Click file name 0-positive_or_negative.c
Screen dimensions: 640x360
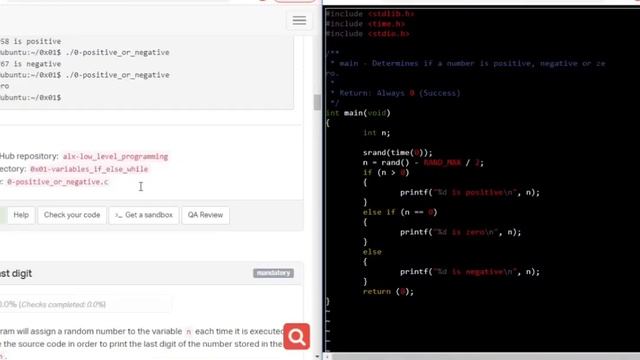58,182
